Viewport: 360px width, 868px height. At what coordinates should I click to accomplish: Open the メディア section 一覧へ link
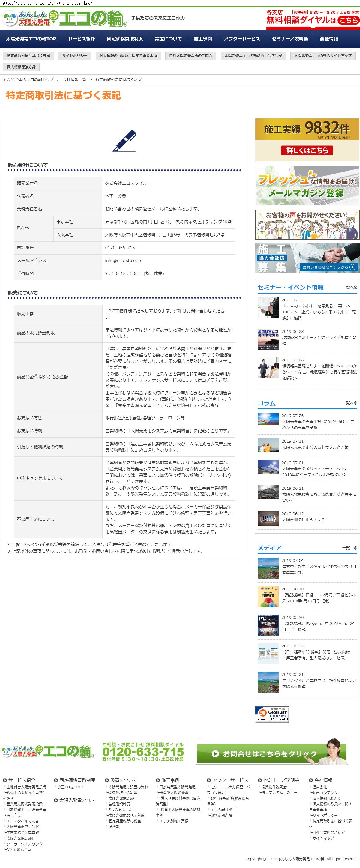click(349, 548)
